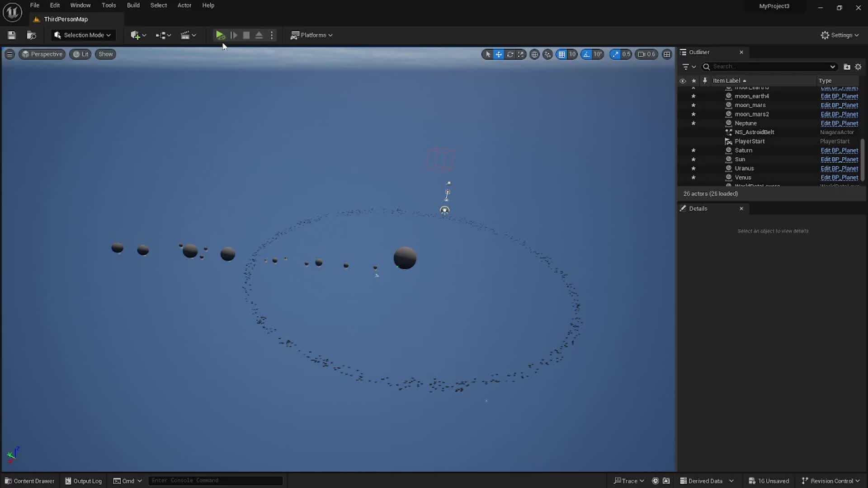Open the Content Drawer

[29, 480]
